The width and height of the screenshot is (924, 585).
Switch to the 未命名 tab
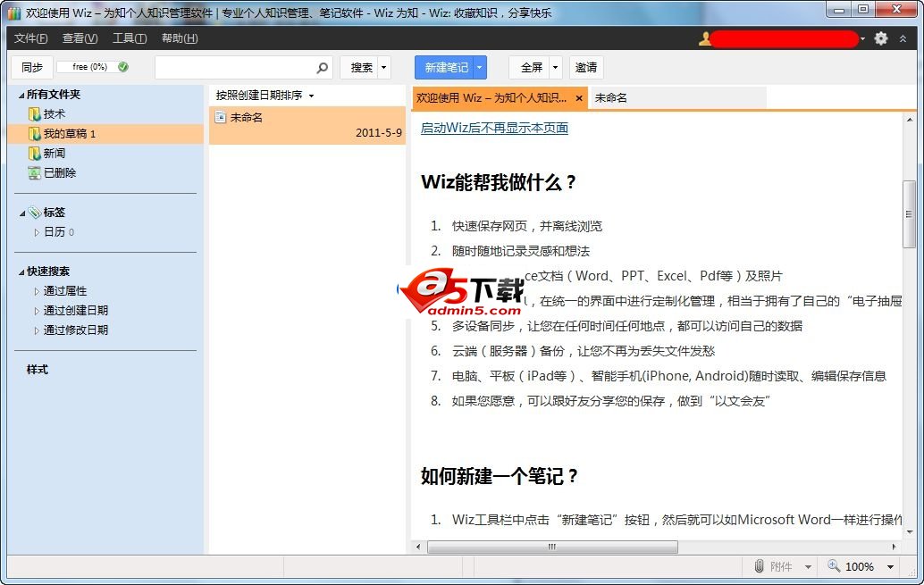[677, 97]
